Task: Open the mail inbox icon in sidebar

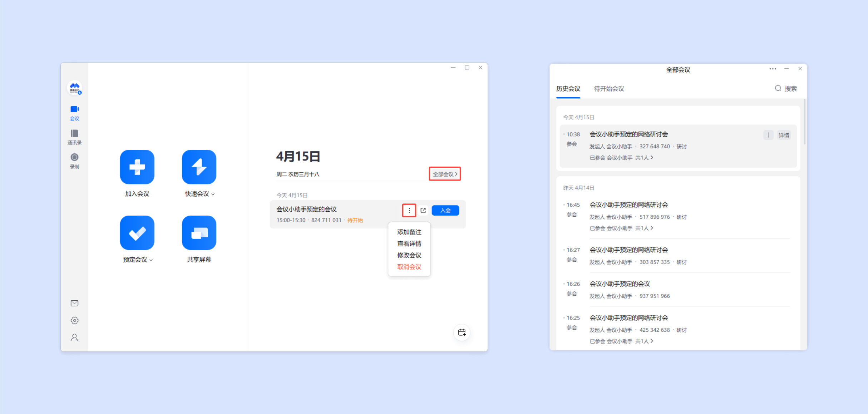Action: 74,303
